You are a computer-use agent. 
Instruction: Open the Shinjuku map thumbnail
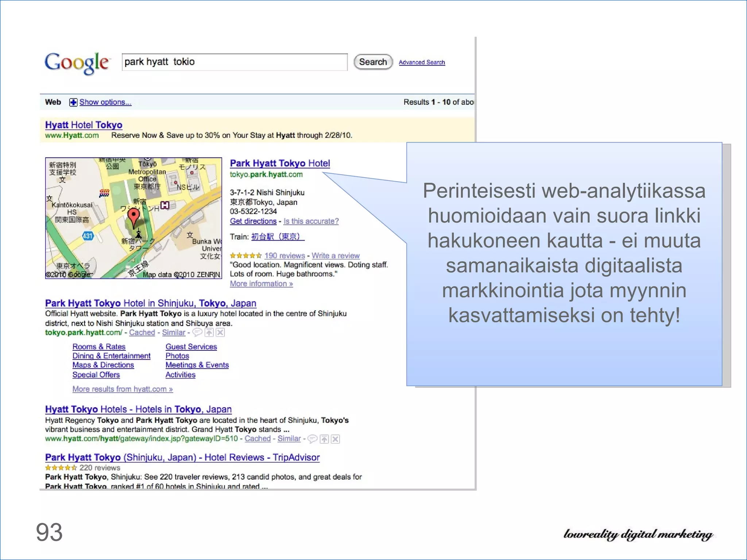133,218
